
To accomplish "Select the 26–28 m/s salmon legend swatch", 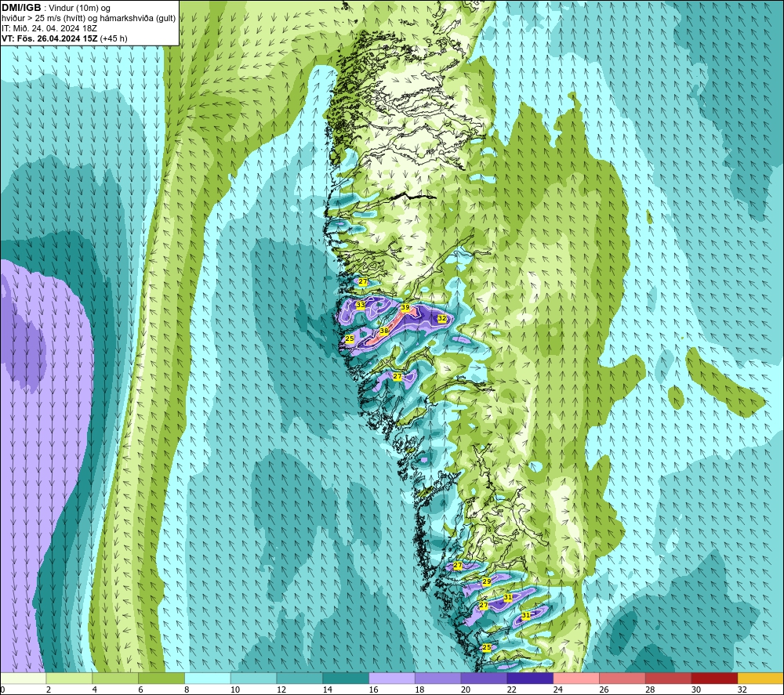I will pos(622,678).
